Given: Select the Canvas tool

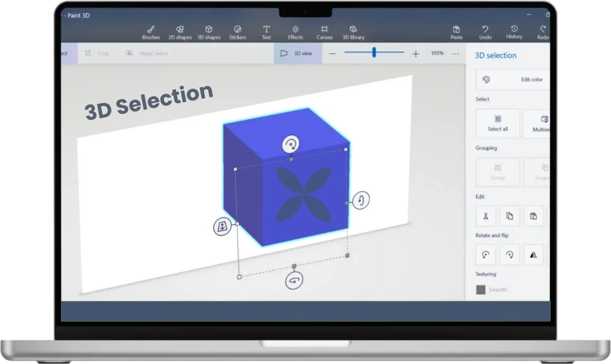Looking at the screenshot, I should [x=325, y=32].
